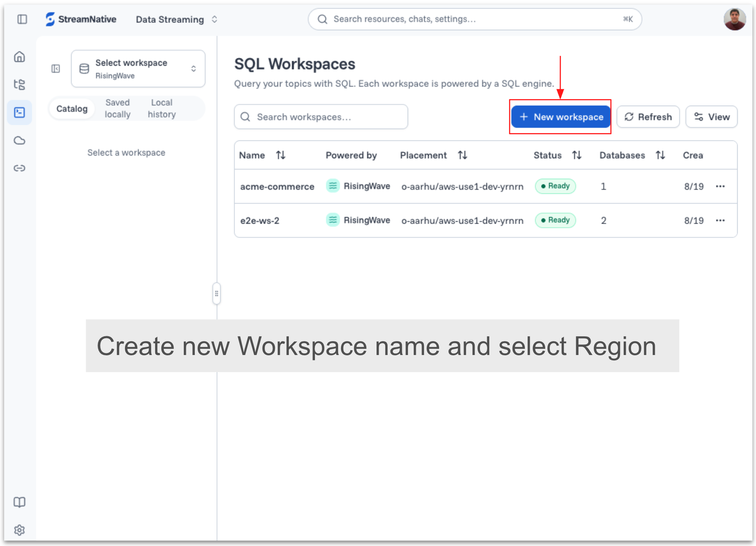Open the Home icon in sidebar

tap(20, 57)
